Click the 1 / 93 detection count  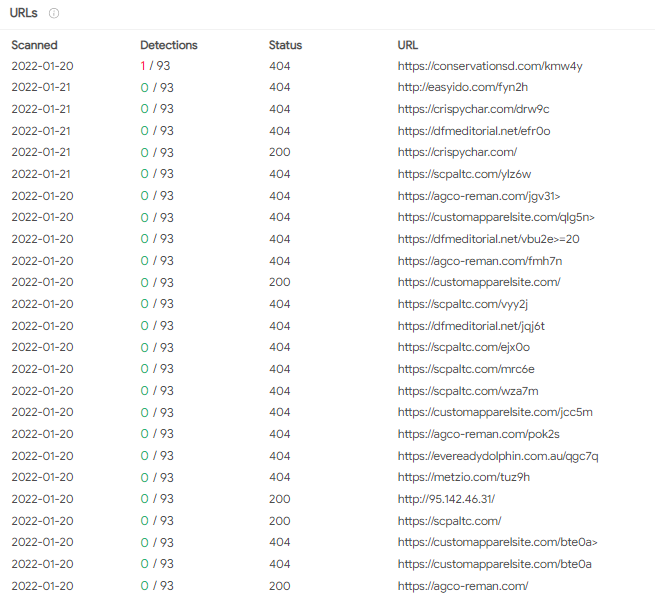155,66
